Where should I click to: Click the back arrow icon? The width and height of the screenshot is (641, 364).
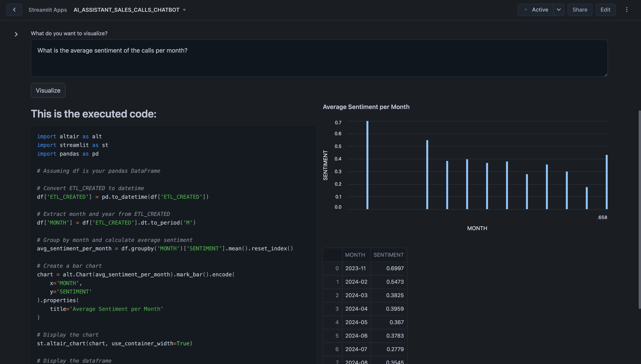tap(14, 10)
